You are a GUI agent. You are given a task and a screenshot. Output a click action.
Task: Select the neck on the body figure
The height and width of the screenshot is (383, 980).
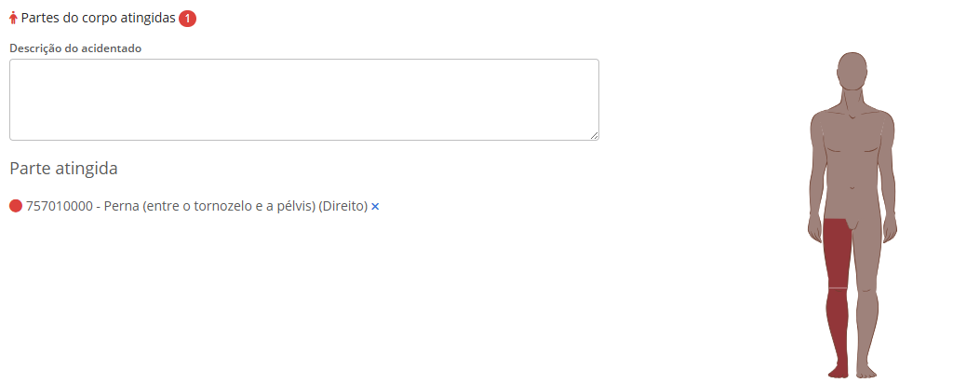pyautogui.click(x=852, y=100)
